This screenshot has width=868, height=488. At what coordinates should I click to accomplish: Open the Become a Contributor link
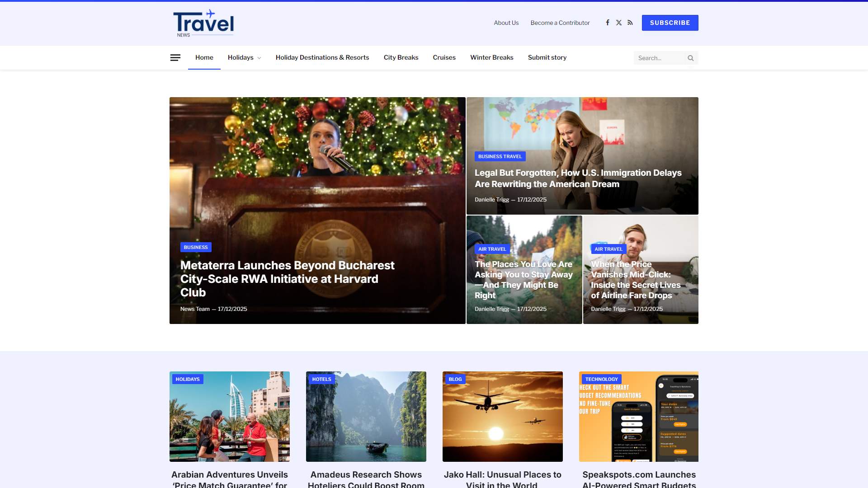(560, 23)
